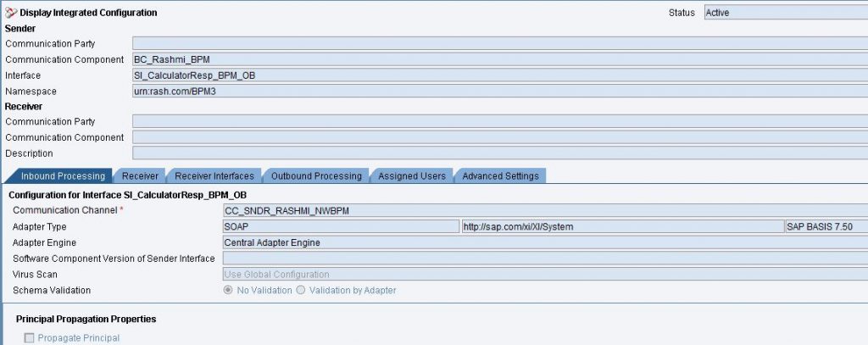Screen dimensions: 868x345
Task: Click the sender Communication Component field
Action: (x=500, y=59)
